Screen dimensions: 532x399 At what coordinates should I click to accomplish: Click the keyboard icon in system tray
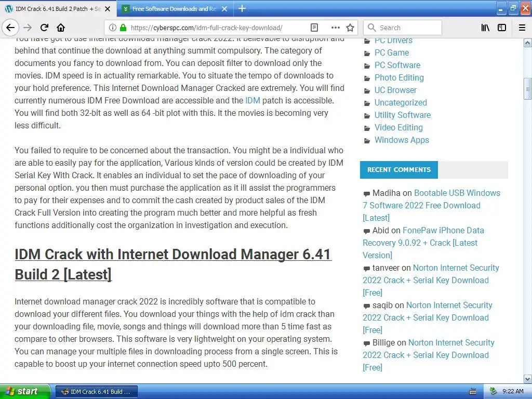pyautogui.click(x=473, y=392)
